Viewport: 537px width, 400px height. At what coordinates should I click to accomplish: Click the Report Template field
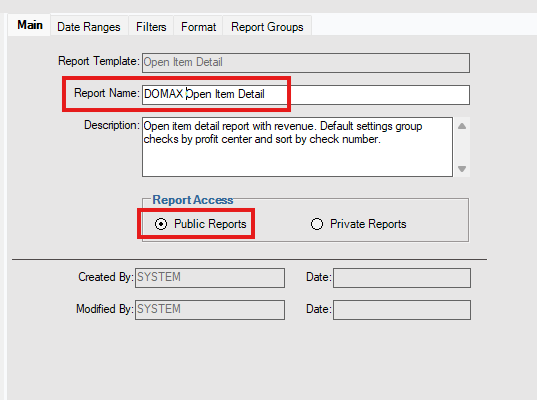point(306,63)
